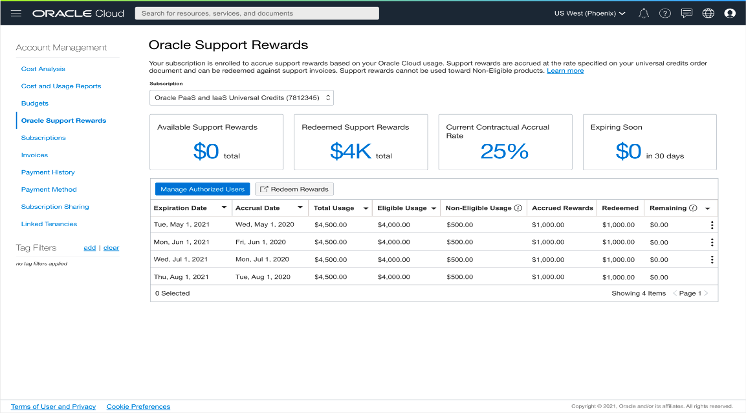Open Cost Analysis in sidebar
This screenshot has height=414, width=746.
point(43,69)
